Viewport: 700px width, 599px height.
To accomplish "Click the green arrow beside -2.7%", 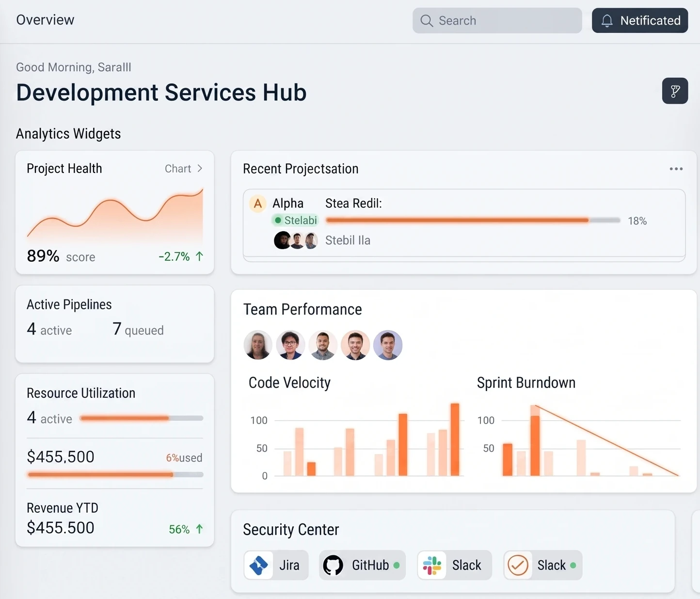I will pyautogui.click(x=199, y=256).
